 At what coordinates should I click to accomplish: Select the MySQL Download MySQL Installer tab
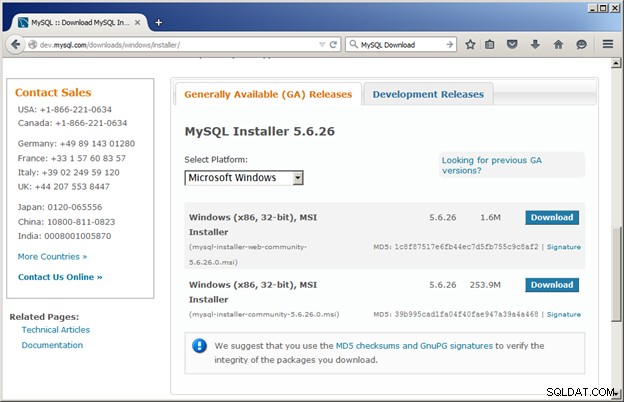tap(80, 23)
